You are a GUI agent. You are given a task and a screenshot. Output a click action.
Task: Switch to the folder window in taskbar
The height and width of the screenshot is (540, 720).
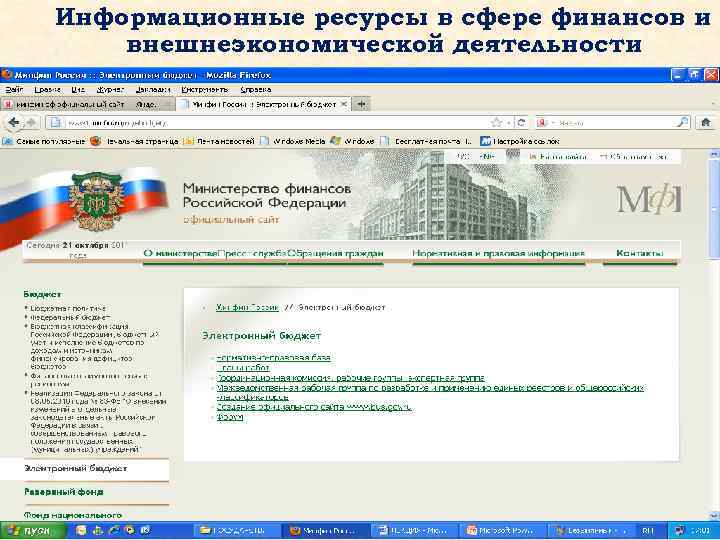237,531
